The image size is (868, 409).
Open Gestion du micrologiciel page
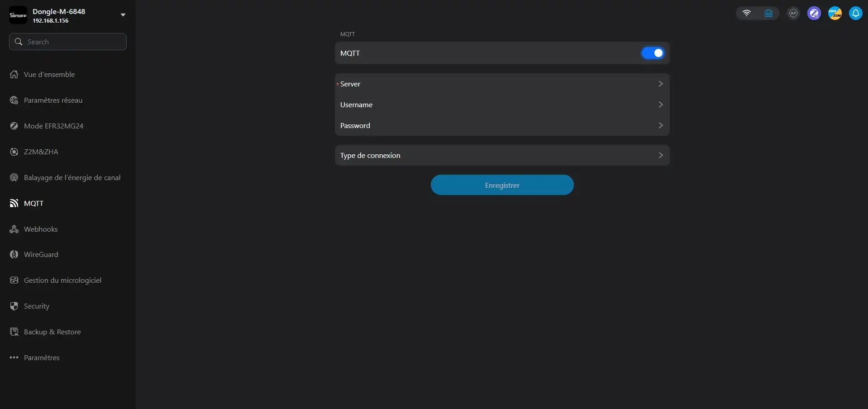point(62,281)
